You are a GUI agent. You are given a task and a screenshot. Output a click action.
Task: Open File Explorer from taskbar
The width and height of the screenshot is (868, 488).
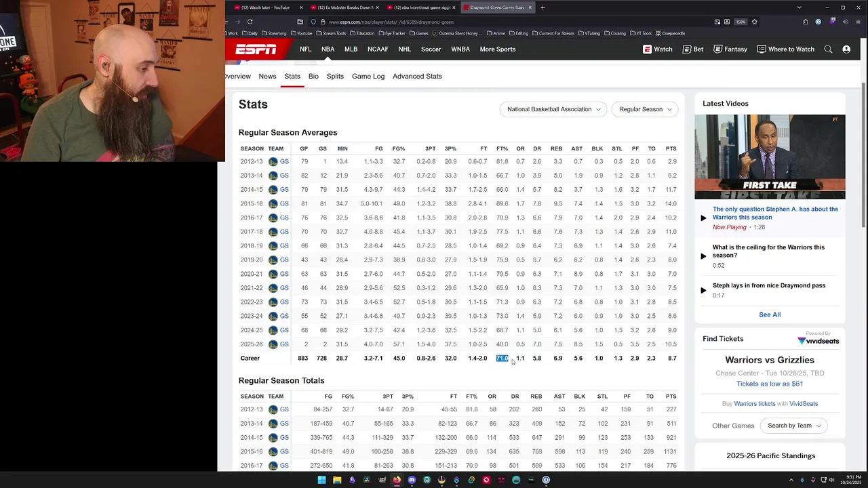tap(337, 480)
